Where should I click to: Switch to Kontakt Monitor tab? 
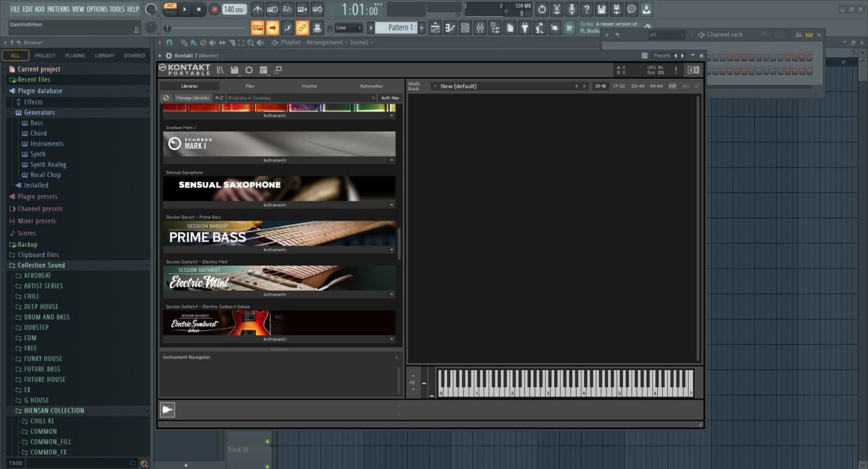(309, 86)
